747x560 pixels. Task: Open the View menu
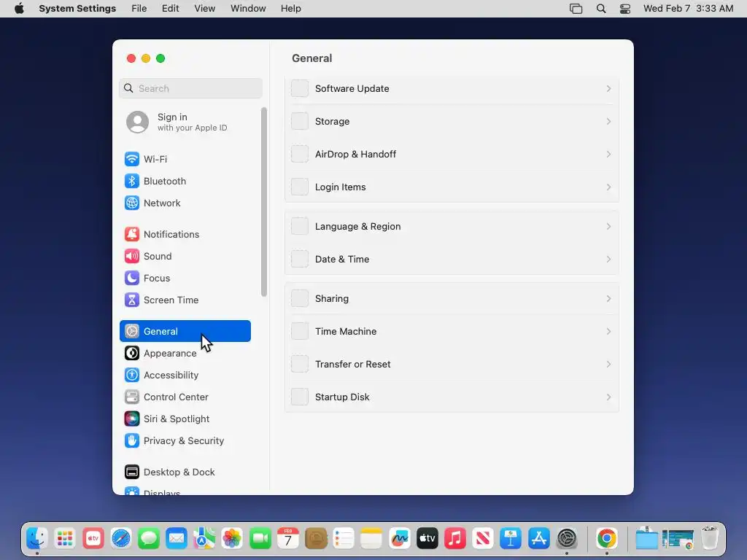(204, 9)
